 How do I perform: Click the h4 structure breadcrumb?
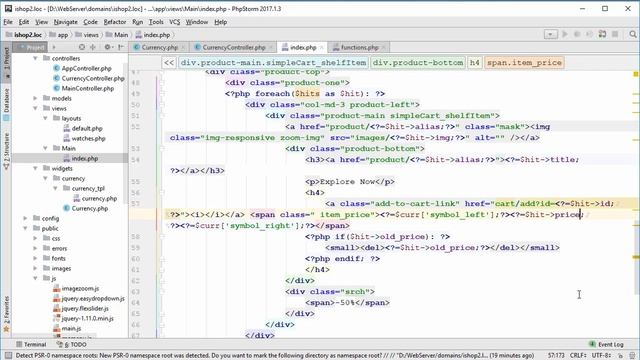[474, 63]
